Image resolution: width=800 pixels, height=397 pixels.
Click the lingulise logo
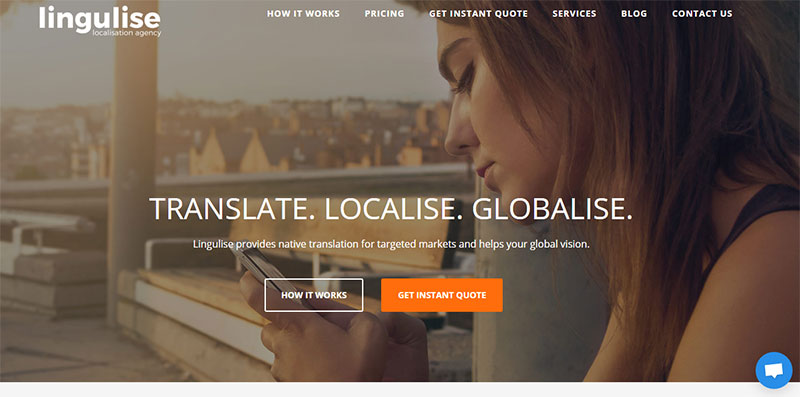100,21
